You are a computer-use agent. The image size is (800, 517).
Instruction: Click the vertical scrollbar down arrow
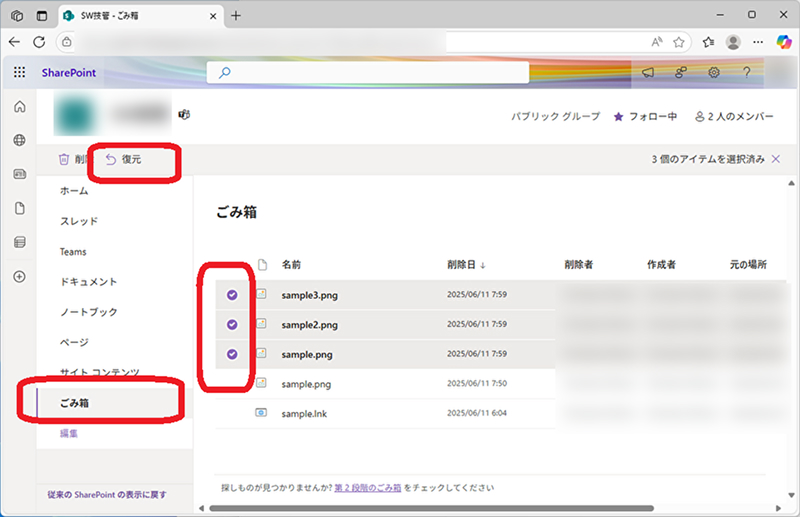click(791, 495)
